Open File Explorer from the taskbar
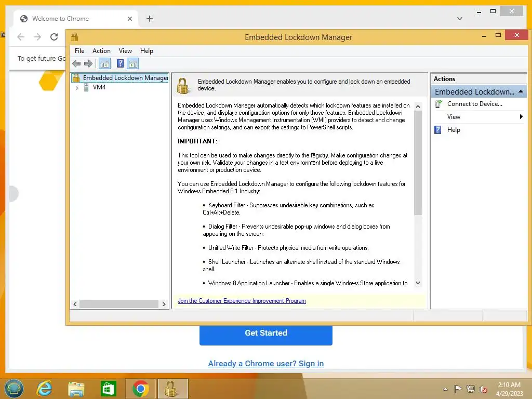This screenshot has width=532, height=399. (76, 389)
